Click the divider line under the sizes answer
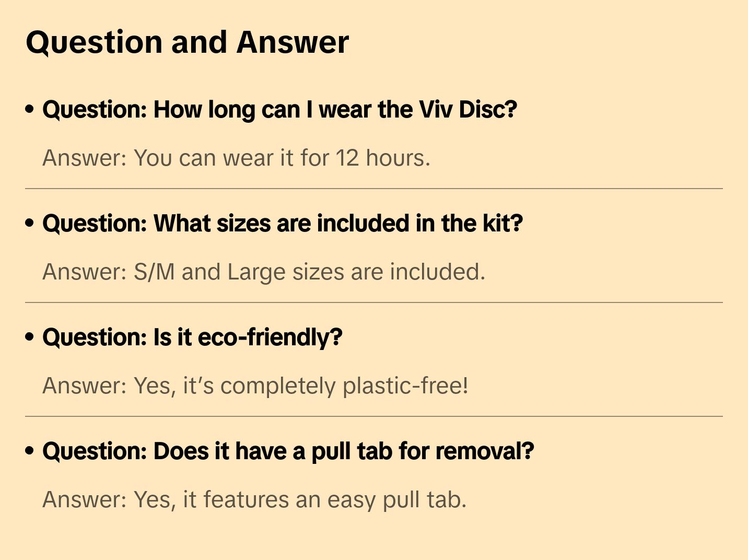The width and height of the screenshot is (748, 560). click(x=373, y=302)
